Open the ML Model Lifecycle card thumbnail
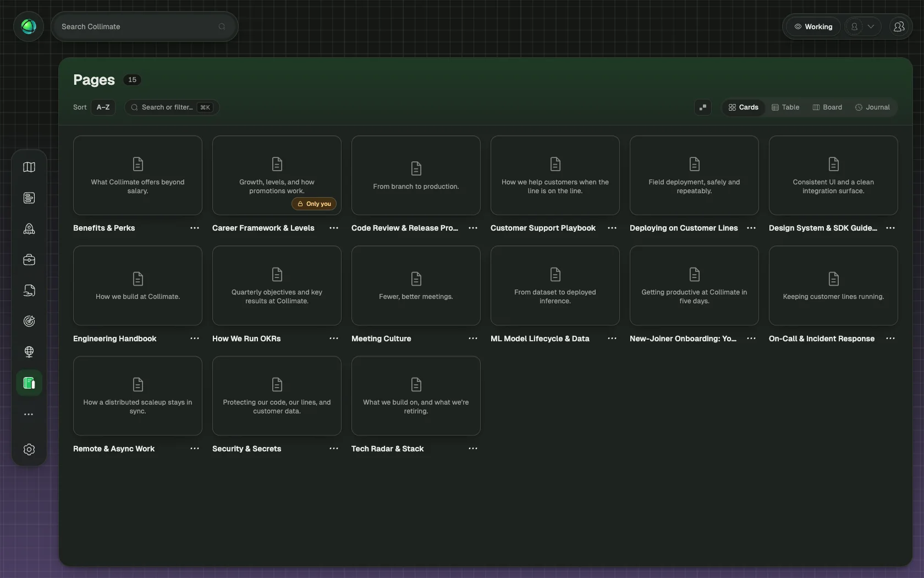 (555, 286)
